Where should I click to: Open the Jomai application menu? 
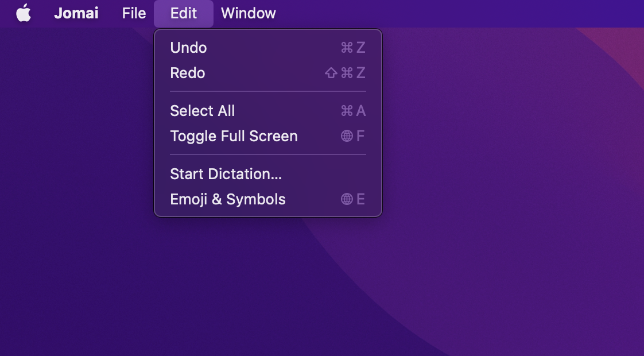coord(76,13)
